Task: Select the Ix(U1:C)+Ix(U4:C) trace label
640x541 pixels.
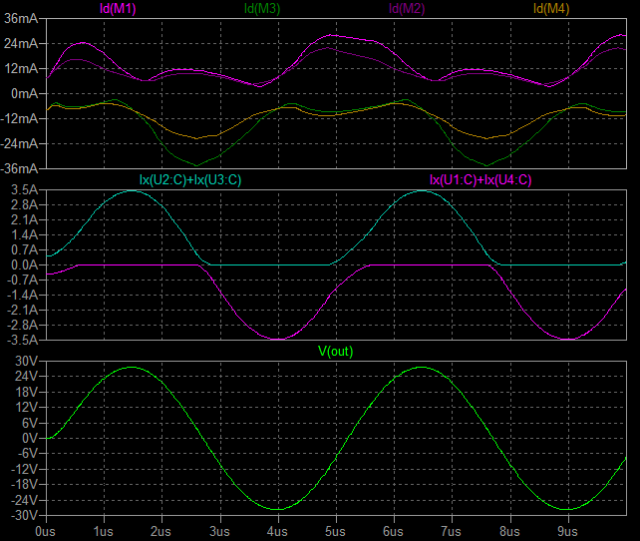Action: [481, 180]
